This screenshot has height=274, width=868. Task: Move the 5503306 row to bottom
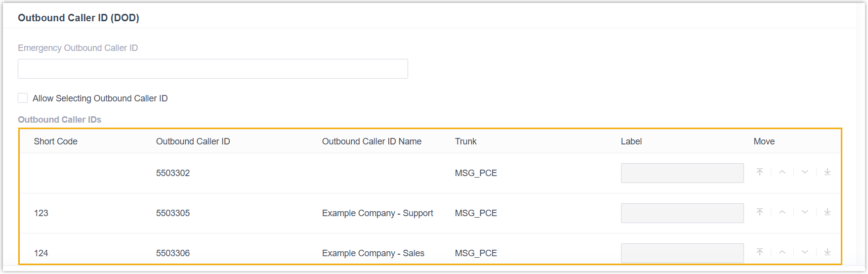[827, 252]
